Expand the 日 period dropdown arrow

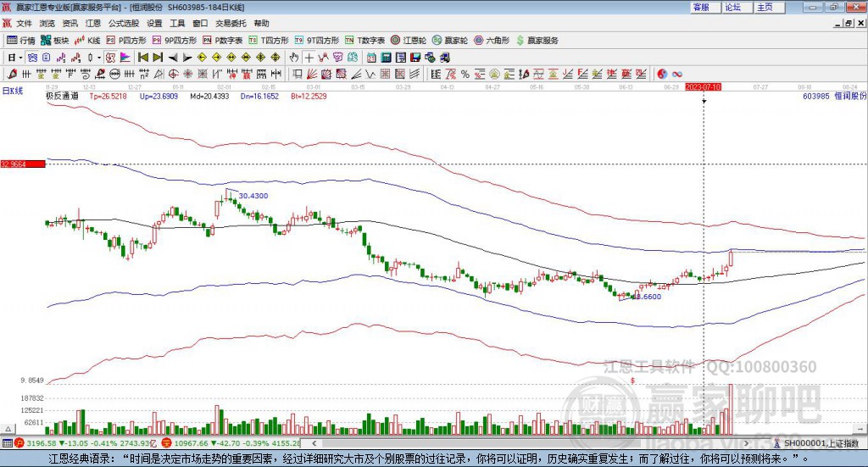point(22,58)
